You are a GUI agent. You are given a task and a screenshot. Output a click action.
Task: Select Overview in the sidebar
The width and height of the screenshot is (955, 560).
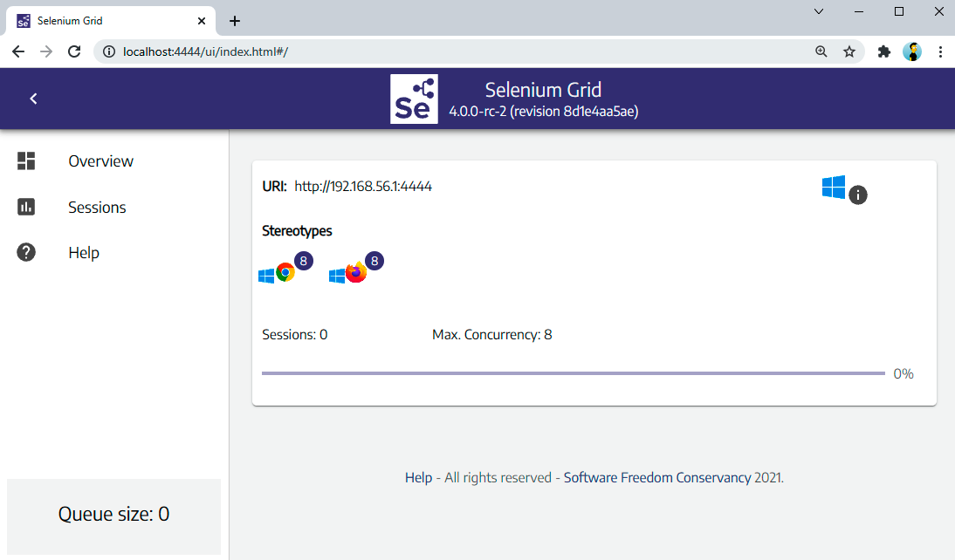coord(100,161)
